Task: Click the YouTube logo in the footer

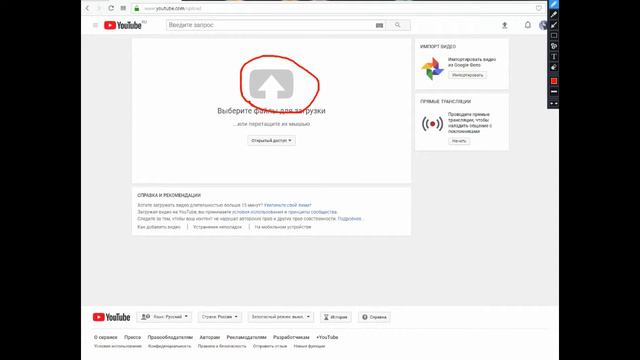Action: click(x=111, y=317)
